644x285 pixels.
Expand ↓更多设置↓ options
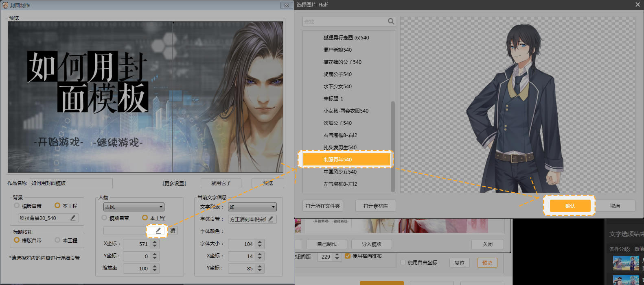174,183
